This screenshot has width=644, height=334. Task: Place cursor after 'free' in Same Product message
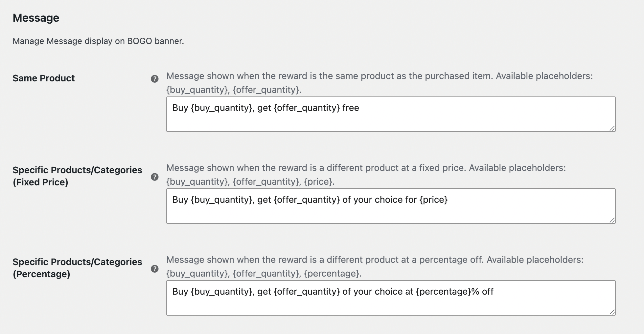point(360,108)
